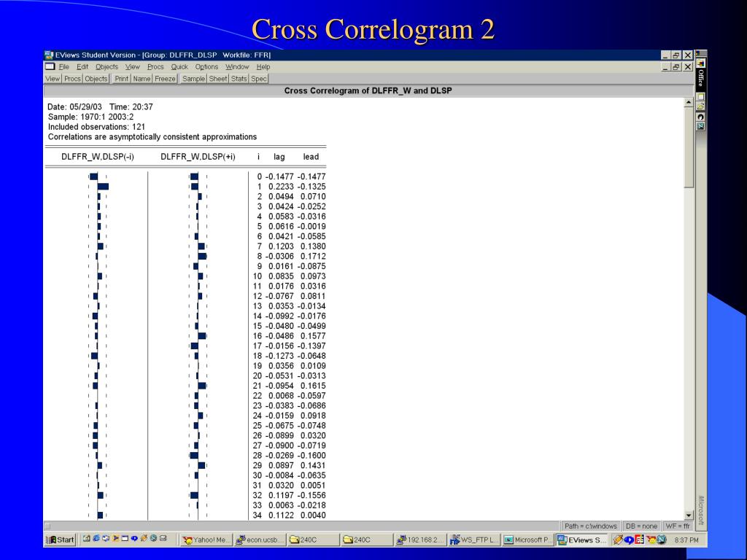Image resolution: width=747 pixels, height=560 pixels.
Task: Switch to the econ.ucsb taskbar button
Action: click(260, 540)
